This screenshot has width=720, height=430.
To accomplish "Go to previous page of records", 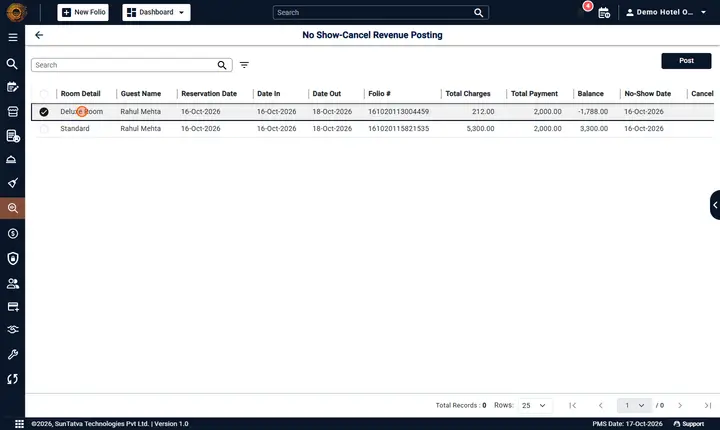I will tap(600, 405).
